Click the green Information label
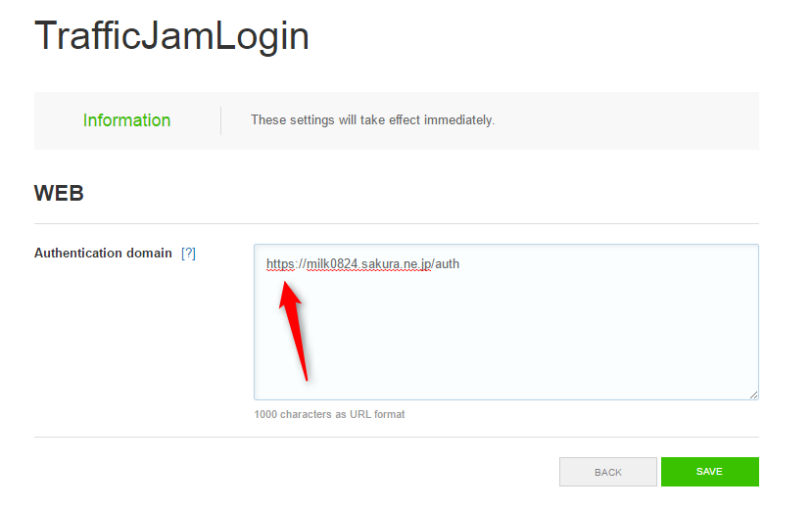Viewport: 812px width, 510px height. point(127,120)
